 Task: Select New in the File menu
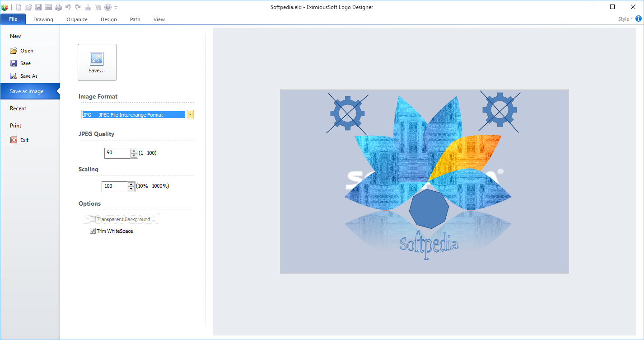point(15,36)
